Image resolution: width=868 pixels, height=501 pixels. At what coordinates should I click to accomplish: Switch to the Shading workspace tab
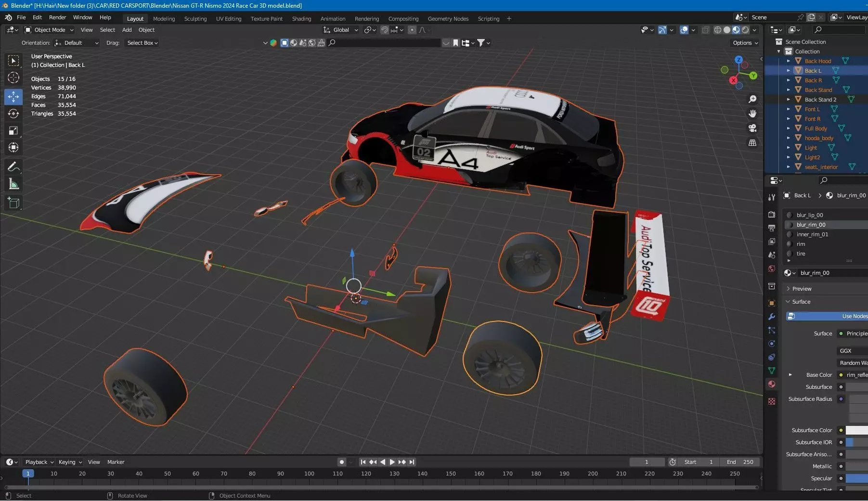301,19
